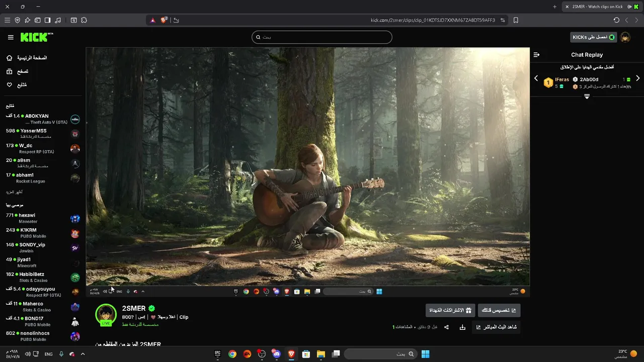Viewport: 644px width, 362px height.
Task: Open odayyouyou Respect RP channel
Action: pos(43,292)
